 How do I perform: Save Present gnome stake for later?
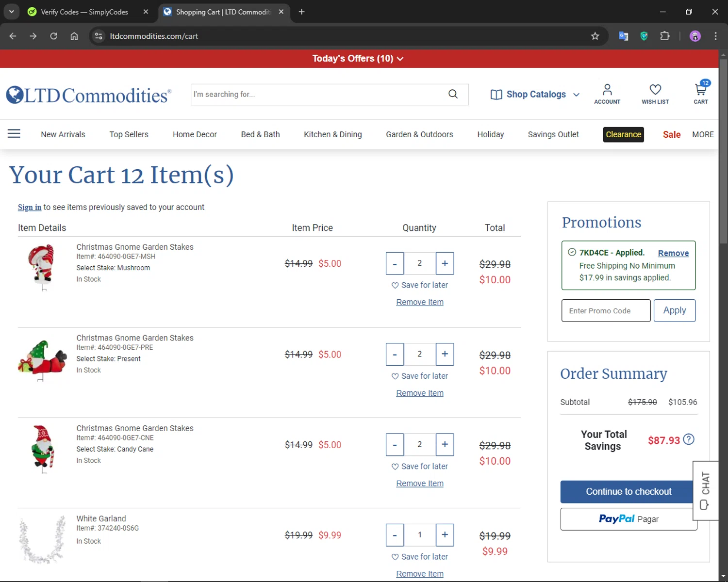click(420, 376)
